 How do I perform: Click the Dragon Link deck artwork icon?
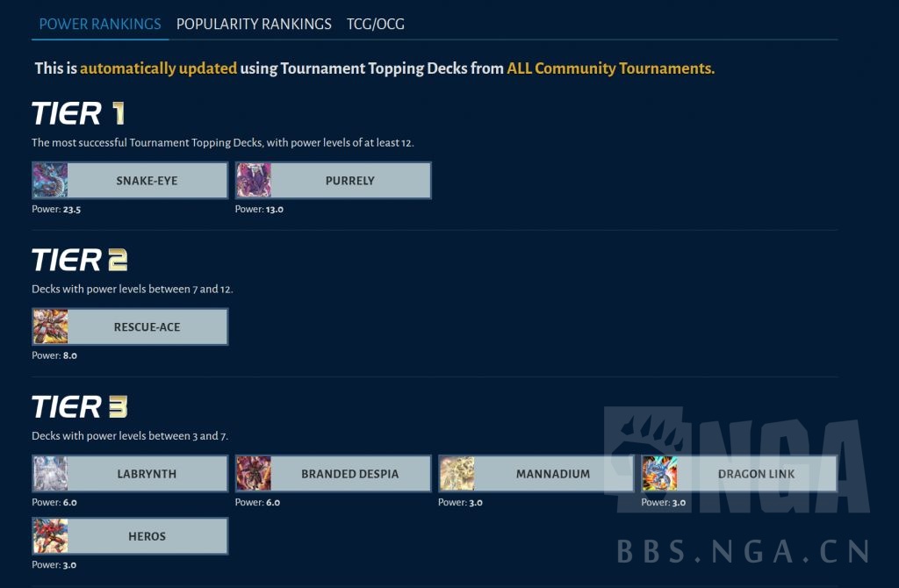[x=659, y=474]
